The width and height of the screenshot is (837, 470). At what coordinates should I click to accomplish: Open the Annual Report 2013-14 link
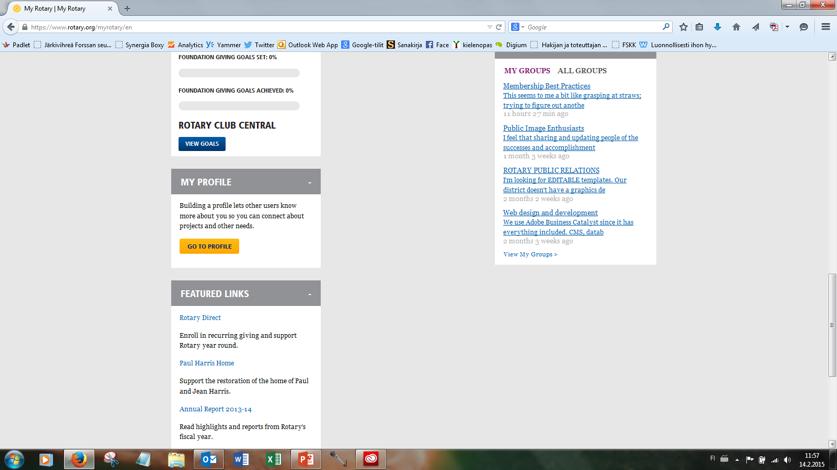coord(215,409)
